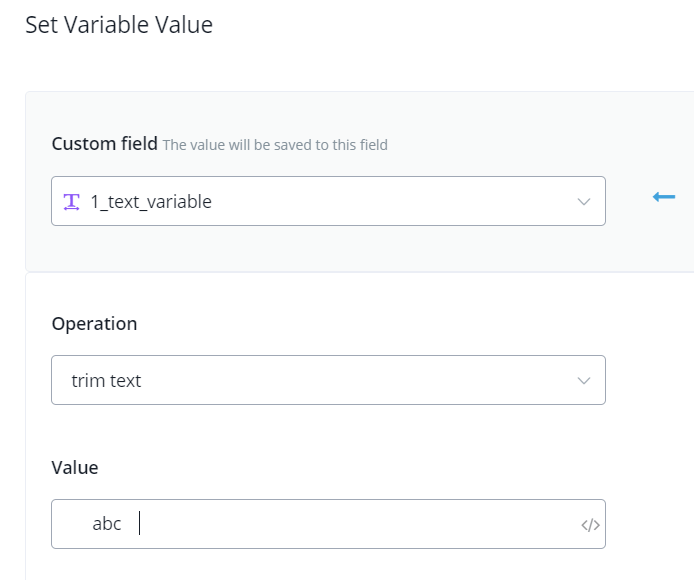
Task: Click the hint text about saving value
Action: tap(275, 145)
